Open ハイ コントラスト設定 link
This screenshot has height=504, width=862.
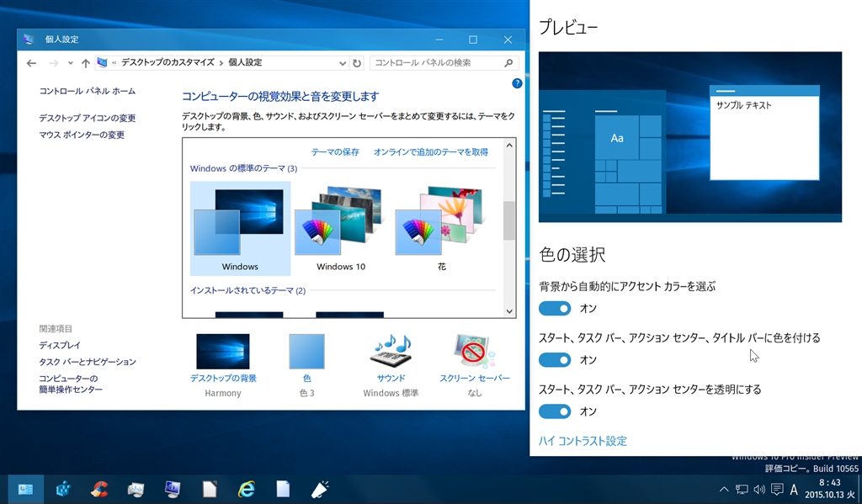583,441
